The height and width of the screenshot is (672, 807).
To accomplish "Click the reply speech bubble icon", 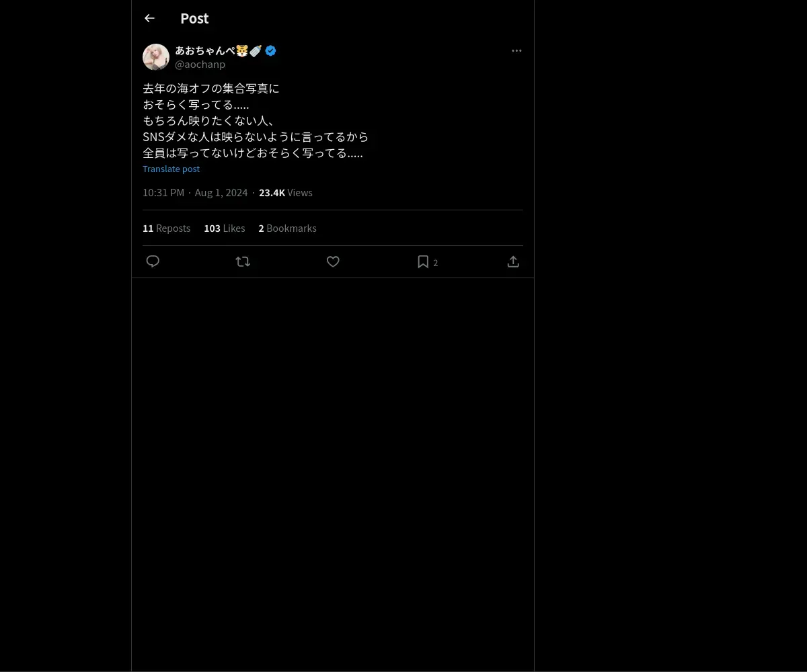I will click(153, 261).
